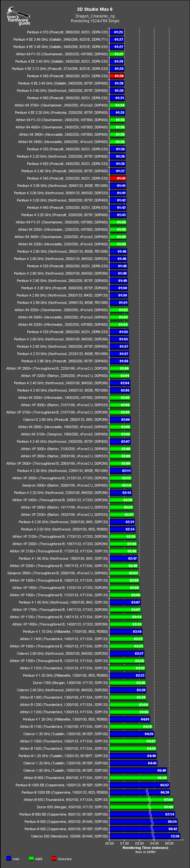This screenshot has height=868, width=190.
Task: Select the Pentium 4 3.0E GHz (Prescott) label
Action: (x=65, y=288)
